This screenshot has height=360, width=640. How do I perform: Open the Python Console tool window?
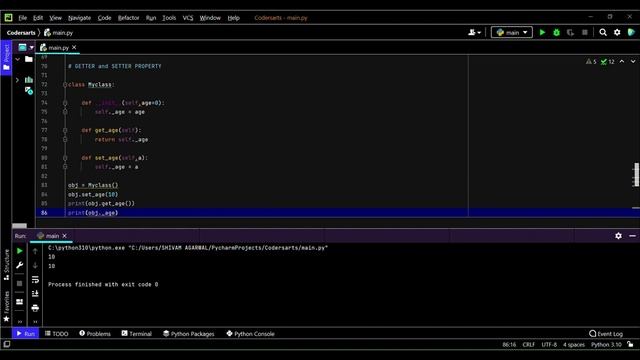coord(250,333)
